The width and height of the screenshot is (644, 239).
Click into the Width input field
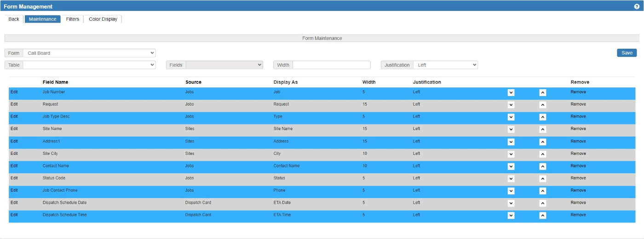331,65
